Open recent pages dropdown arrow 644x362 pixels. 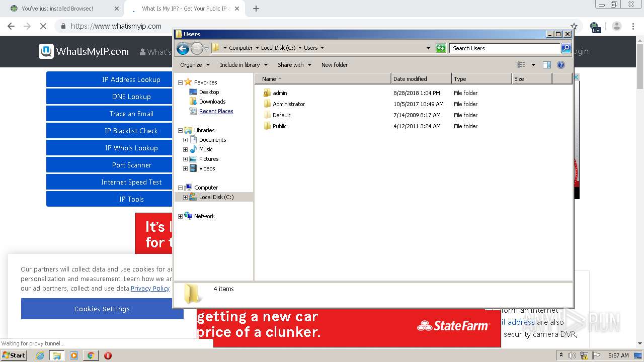[206, 49]
